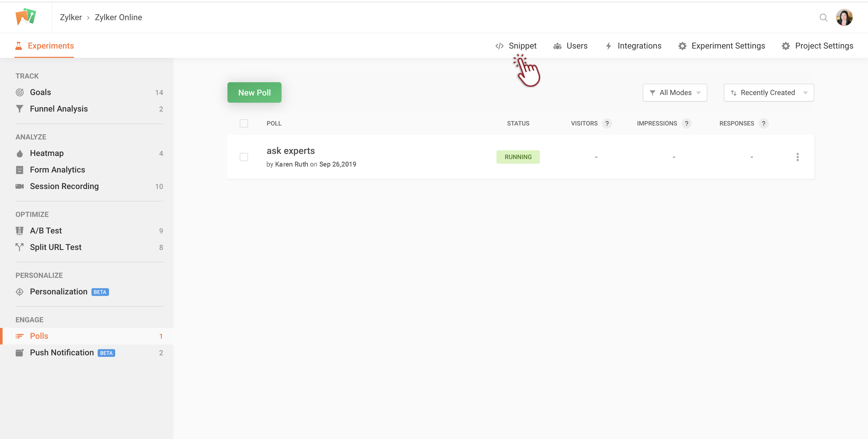868x439 pixels.
Task: Open the ask experts three-dot menu
Action: click(x=797, y=157)
